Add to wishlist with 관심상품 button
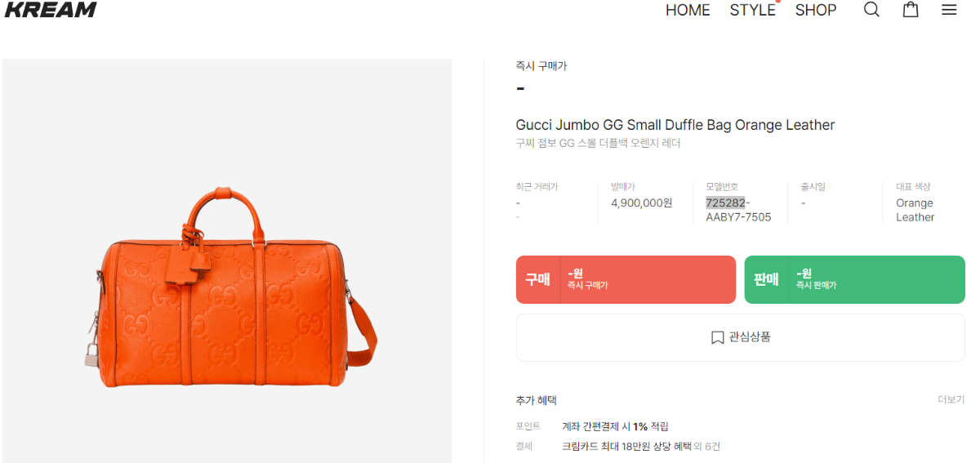Screen dimensions: 980x463 coord(740,337)
